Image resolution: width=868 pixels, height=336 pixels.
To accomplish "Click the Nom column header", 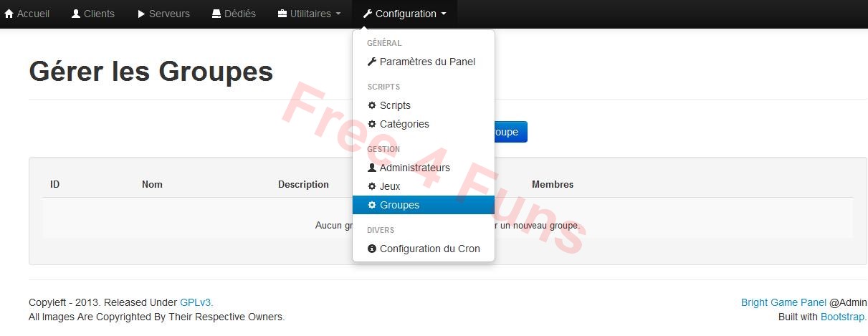I will (152, 184).
